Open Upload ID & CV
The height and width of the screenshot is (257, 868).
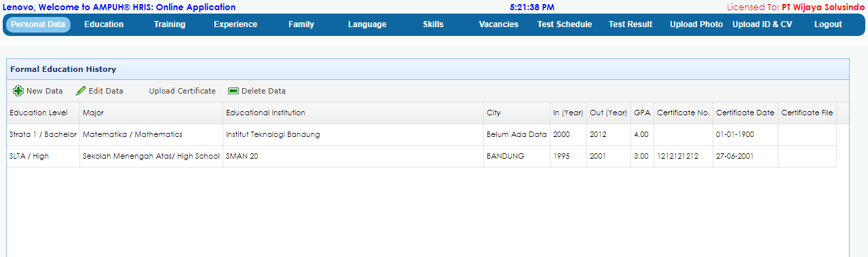[x=762, y=24]
